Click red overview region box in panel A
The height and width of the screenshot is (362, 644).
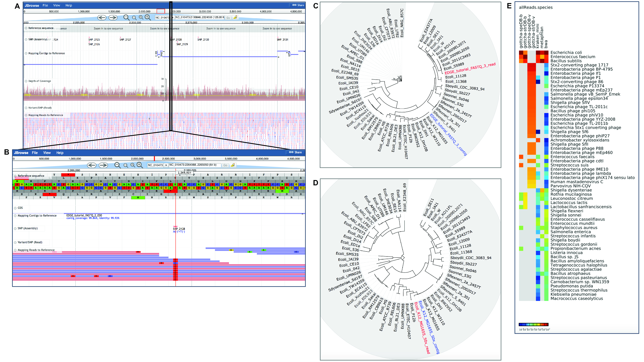(x=161, y=11)
